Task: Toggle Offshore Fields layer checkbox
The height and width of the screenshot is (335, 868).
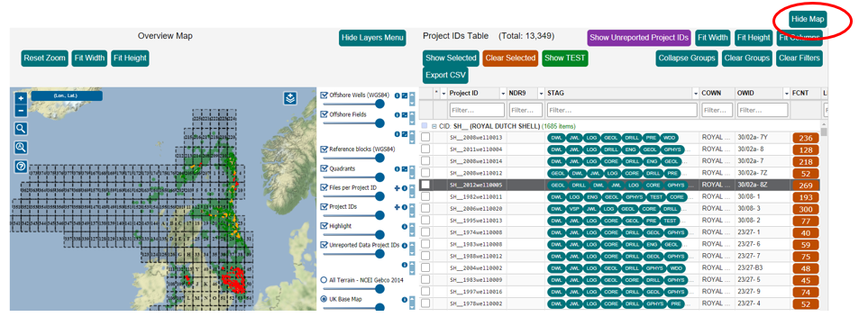Action: pos(324,114)
